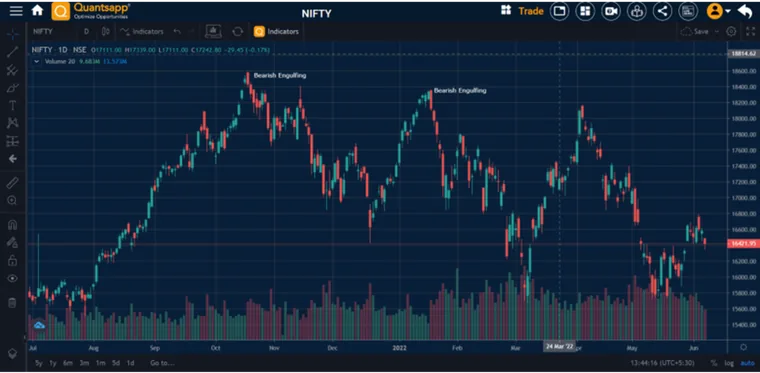Toggle stay in drawing mode

point(12,242)
